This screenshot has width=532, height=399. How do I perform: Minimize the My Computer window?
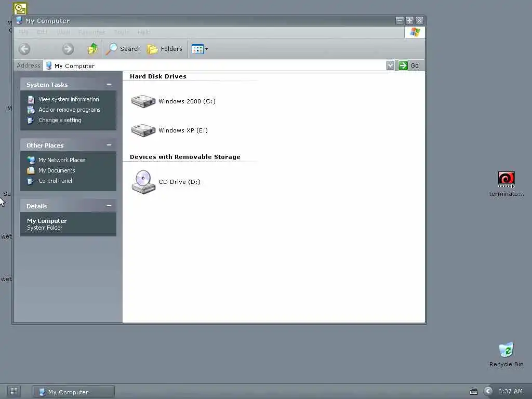(x=400, y=21)
